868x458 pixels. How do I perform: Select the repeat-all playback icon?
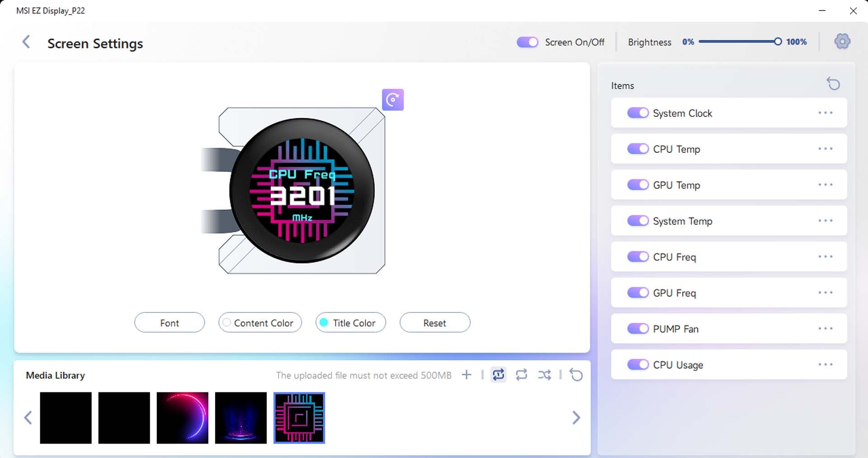pos(521,375)
